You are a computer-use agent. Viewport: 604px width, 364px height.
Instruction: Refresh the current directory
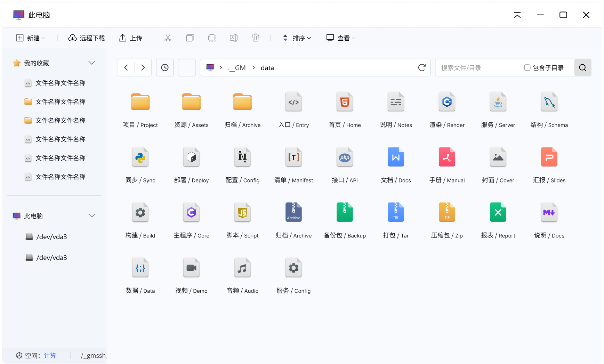pos(422,67)
